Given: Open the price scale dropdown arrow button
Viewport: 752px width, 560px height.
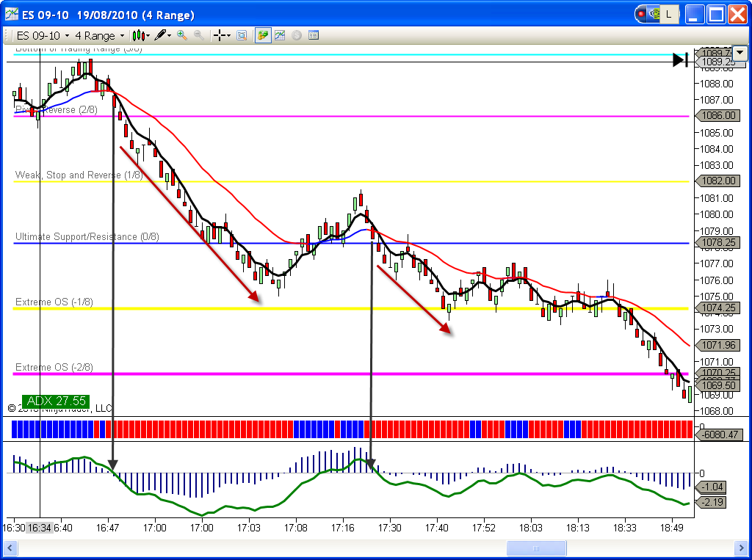Looking at the screenshot, I should point(741,53).
